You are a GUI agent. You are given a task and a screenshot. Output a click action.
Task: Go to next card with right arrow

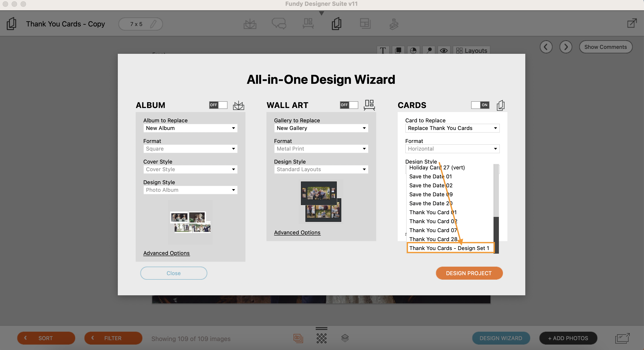(566, 47)
